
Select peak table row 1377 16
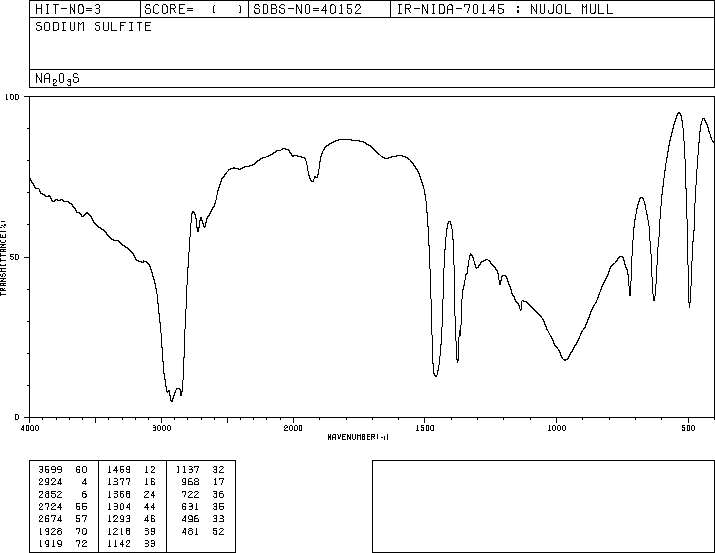click(x=131, y=482)
